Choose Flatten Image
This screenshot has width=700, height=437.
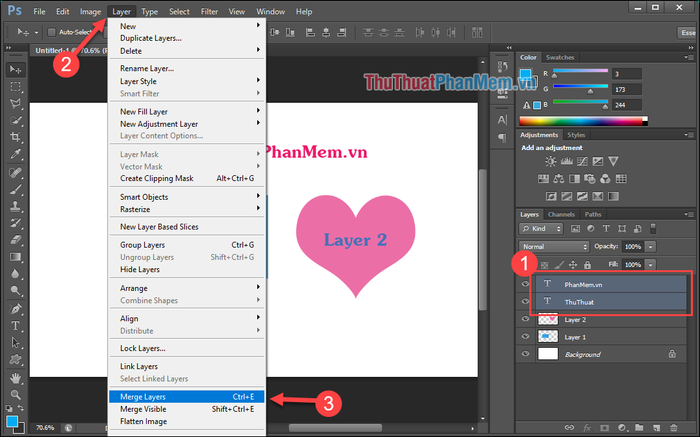[x=187, y=421]
